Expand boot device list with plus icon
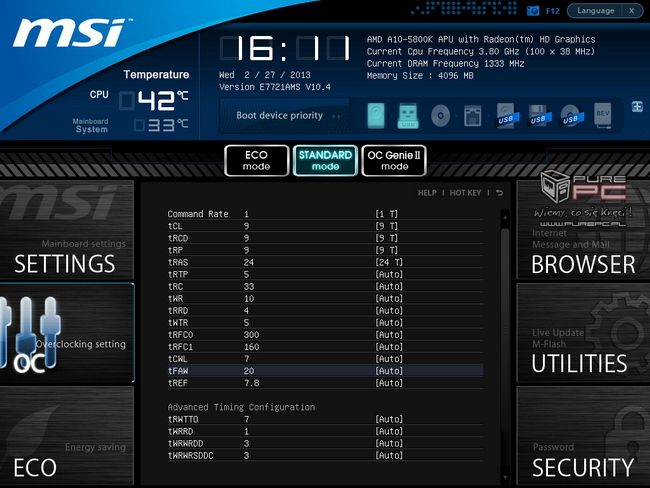Viewport: 650px width, 488px height. click(637, 107)
